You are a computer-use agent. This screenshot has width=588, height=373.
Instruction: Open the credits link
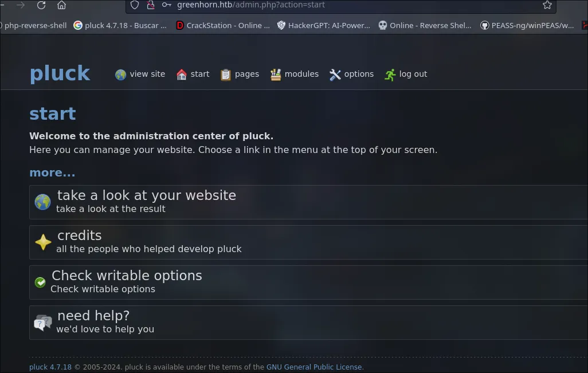(x=80, y=235)
